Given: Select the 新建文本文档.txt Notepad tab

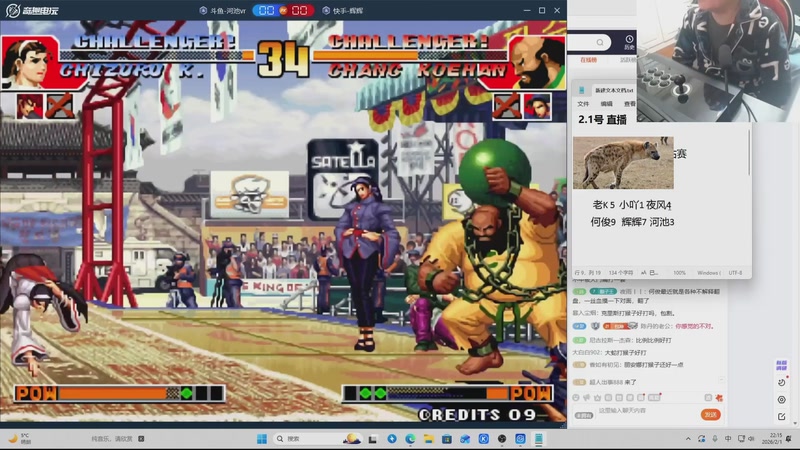Looking at the screenshot, I should 614,90.
